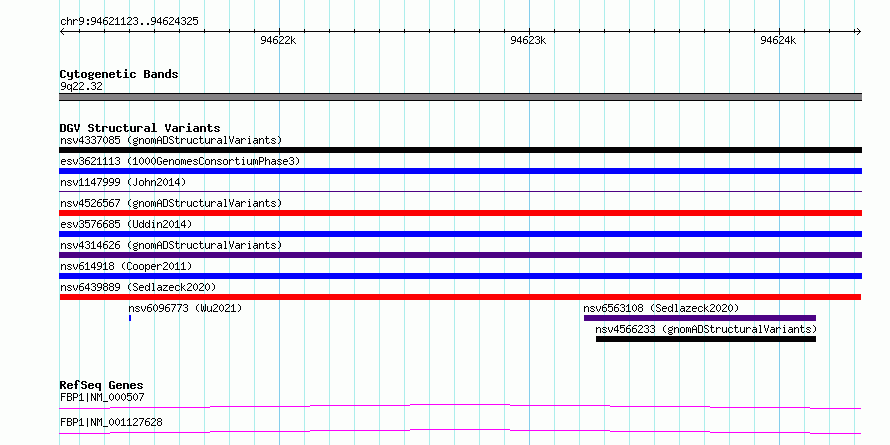890x445 pixels.
Task: Open variant label nsv1147999 (John2014)
Action: point(123,182)
